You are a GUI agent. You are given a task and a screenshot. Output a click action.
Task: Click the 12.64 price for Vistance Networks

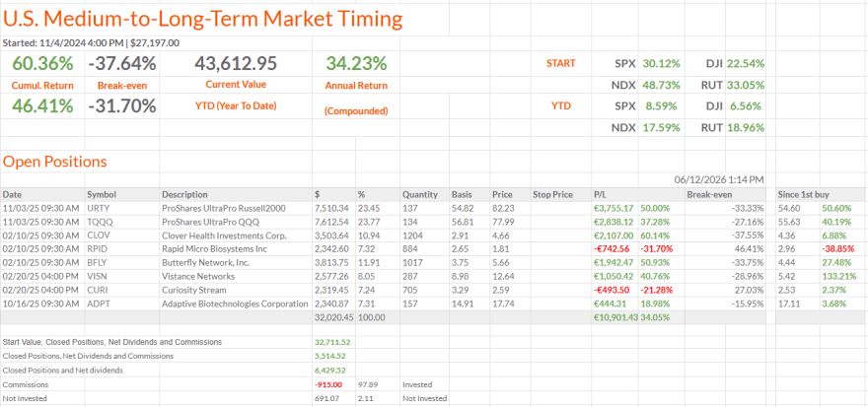502,276
